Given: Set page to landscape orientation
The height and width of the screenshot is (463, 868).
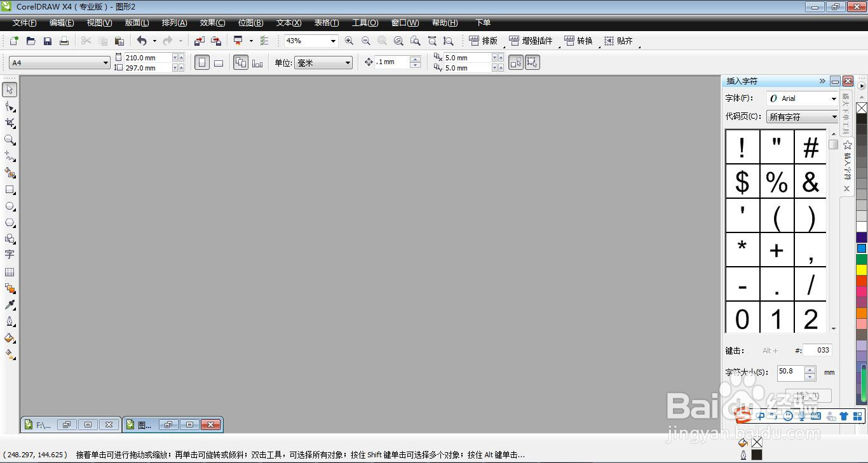Looking at the screenshot, I should click(x=219, y=62).
